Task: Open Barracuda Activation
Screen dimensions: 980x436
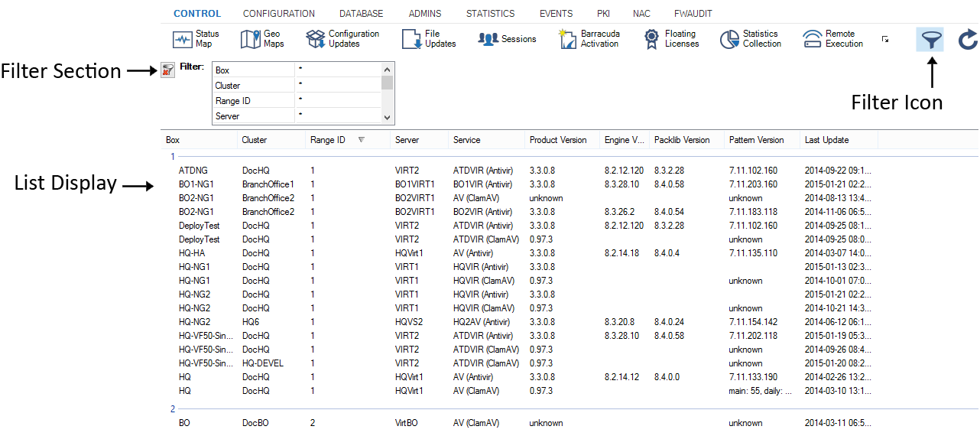Action: tap(589, 39)
